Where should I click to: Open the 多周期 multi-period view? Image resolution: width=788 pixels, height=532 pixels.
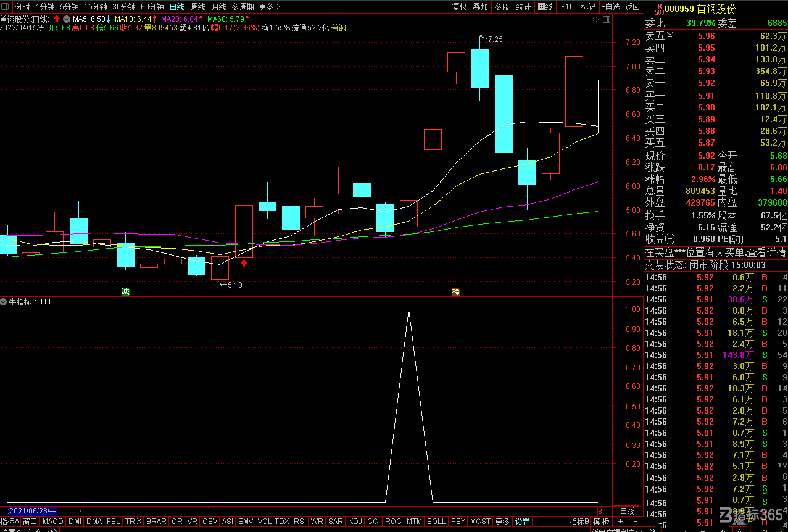point(243,7)
